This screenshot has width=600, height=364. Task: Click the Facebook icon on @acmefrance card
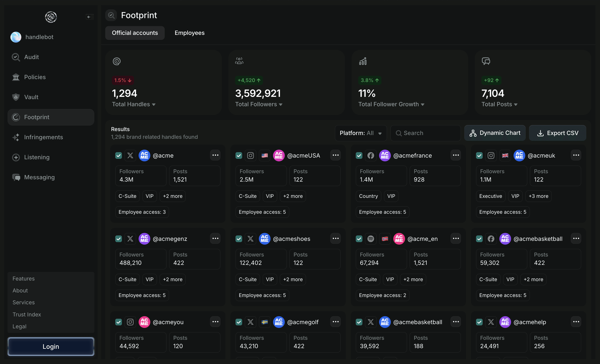(370, 155)
